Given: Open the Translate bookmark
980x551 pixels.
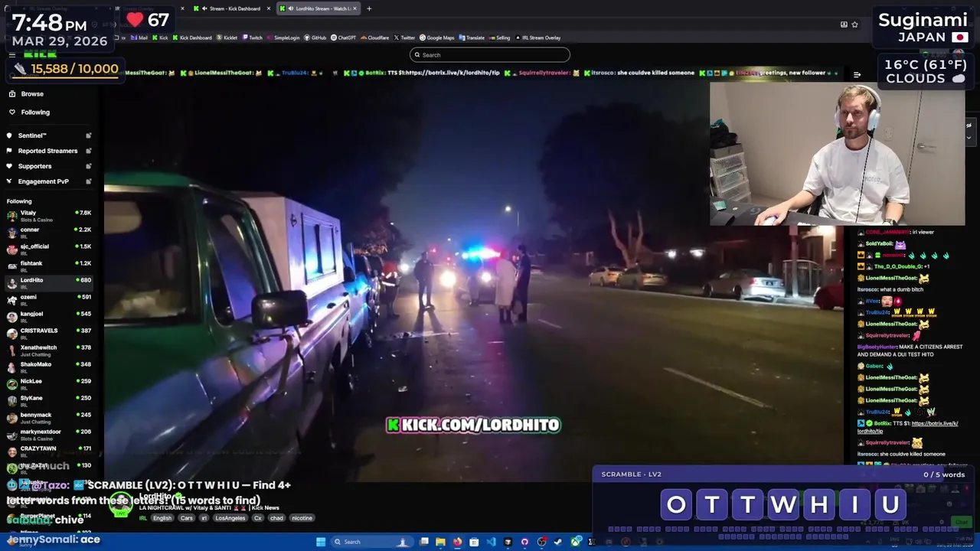Looking at the screenshot, I should [x=472, y=37].
